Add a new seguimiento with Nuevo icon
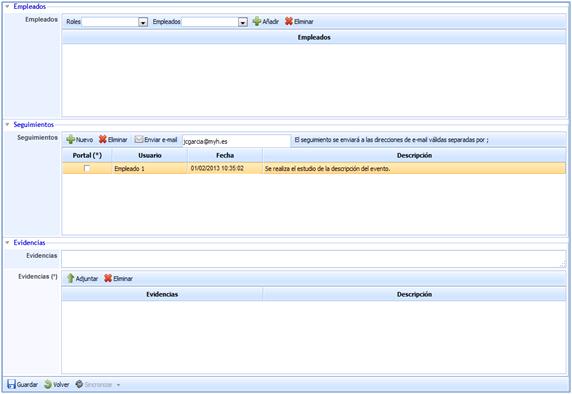 [71, 139]
